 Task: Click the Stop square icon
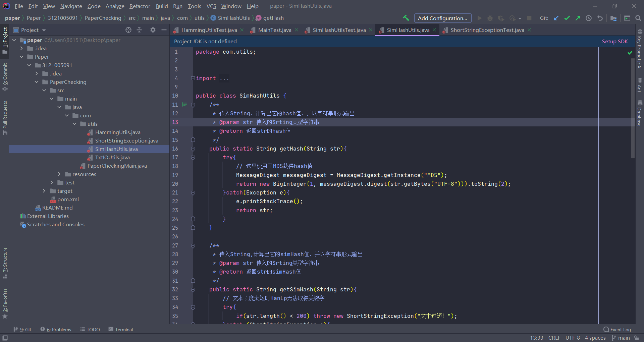pos(529,18)
